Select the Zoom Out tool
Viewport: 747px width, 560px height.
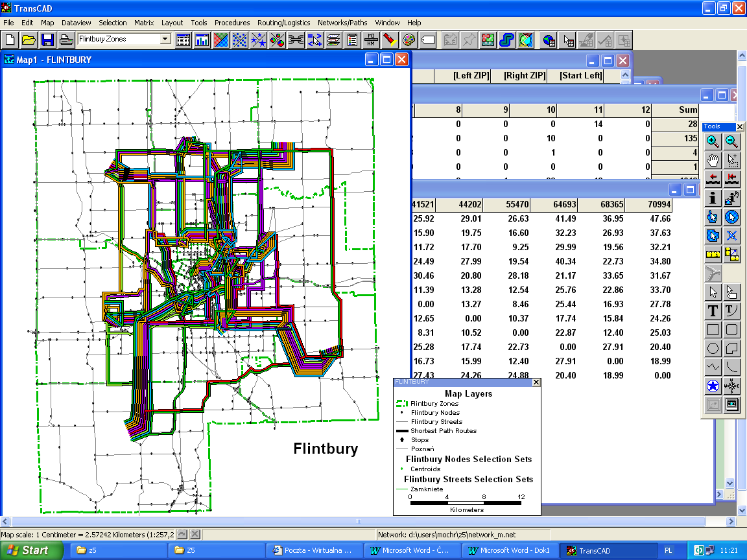point(731,141)
